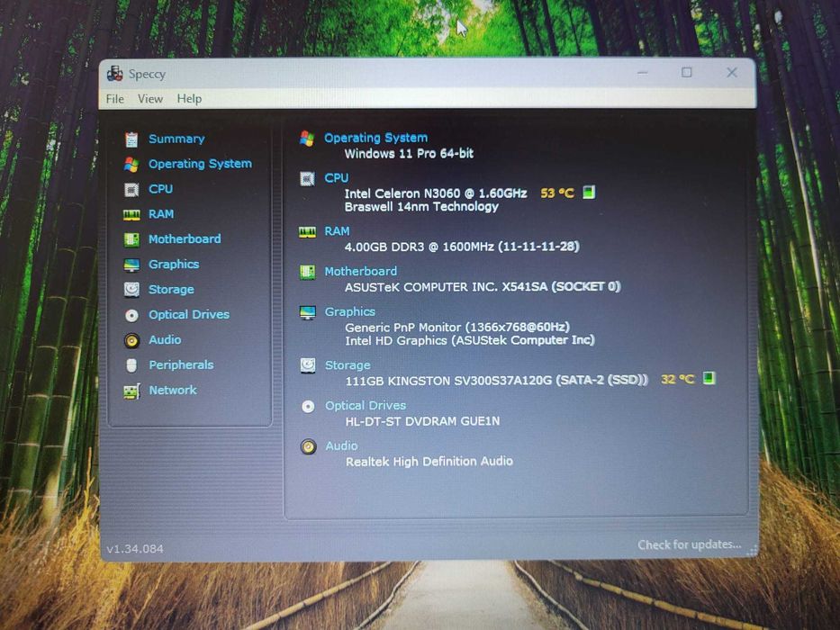Click the Motherboard icon in summary pane
Viewport: 840px width, 630px height.
tap(307, 272)
